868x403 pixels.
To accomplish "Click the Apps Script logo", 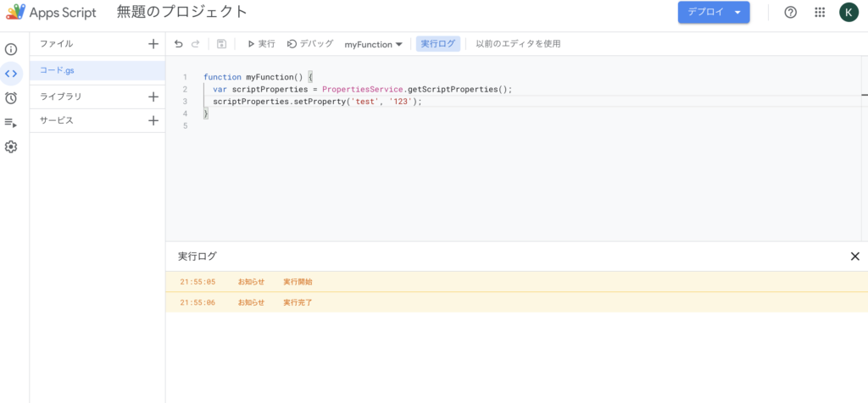I will [x=15, y=12].
